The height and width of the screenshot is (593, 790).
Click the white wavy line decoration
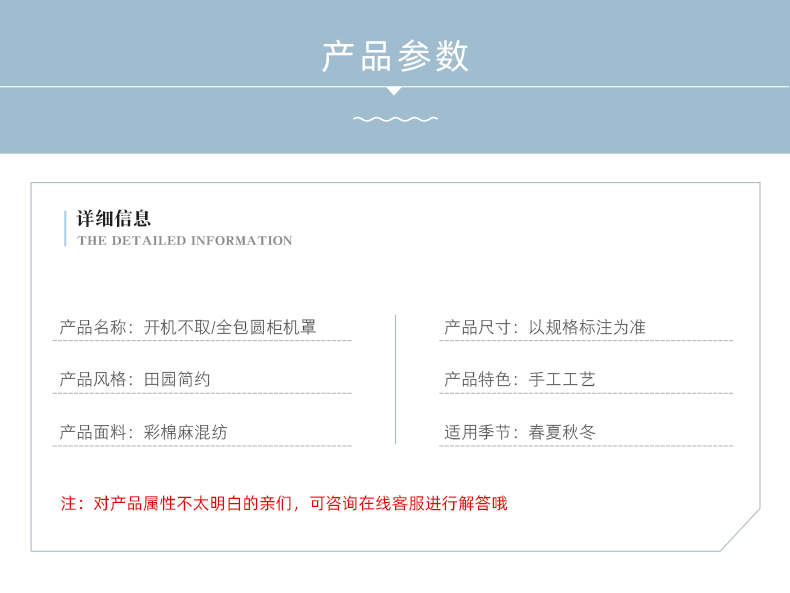click(x=395, y=119)
